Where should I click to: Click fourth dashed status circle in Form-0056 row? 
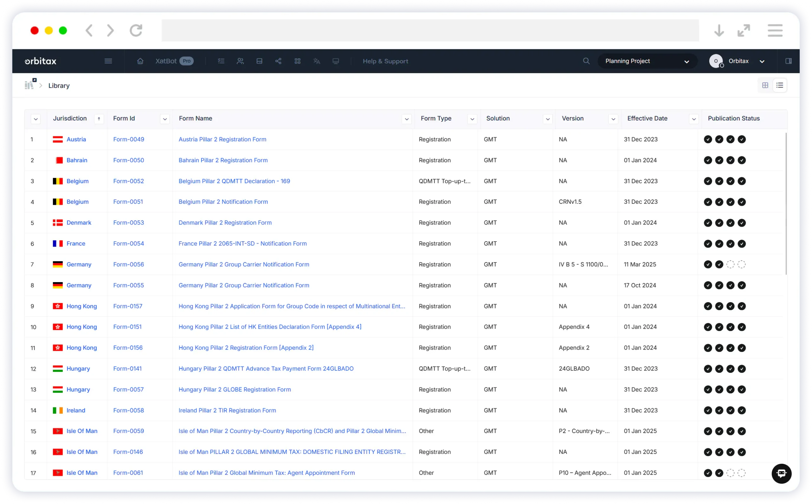tap(741, 264)
